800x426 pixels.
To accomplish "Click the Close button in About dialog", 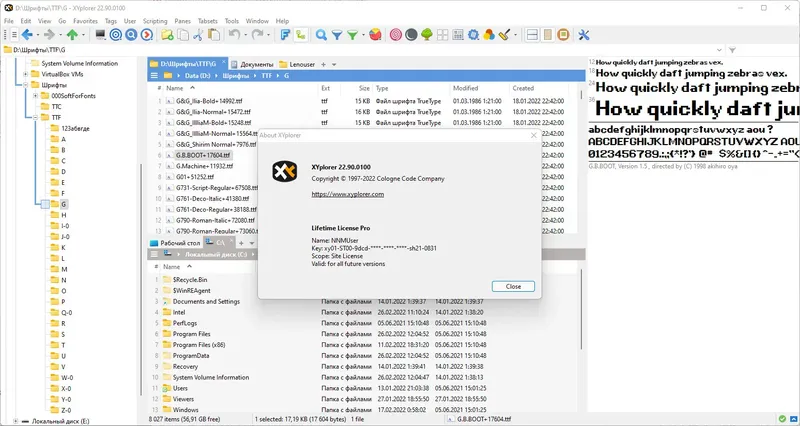I will [513, 286].
